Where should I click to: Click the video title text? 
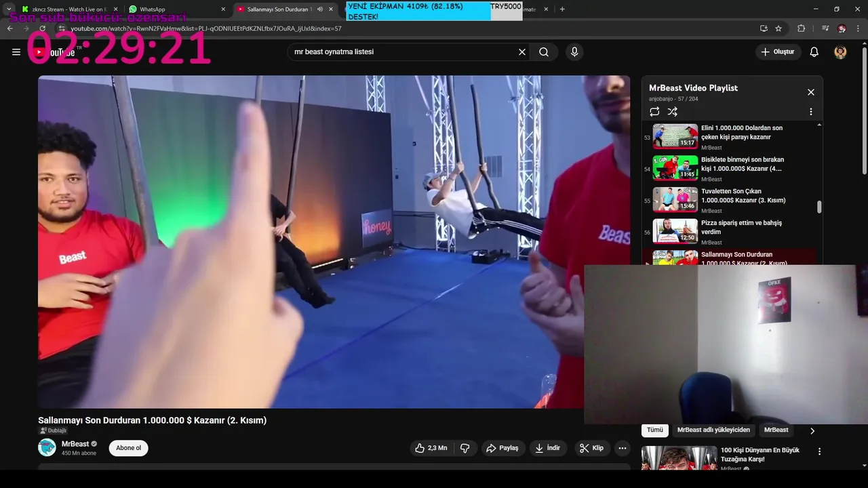152,420
